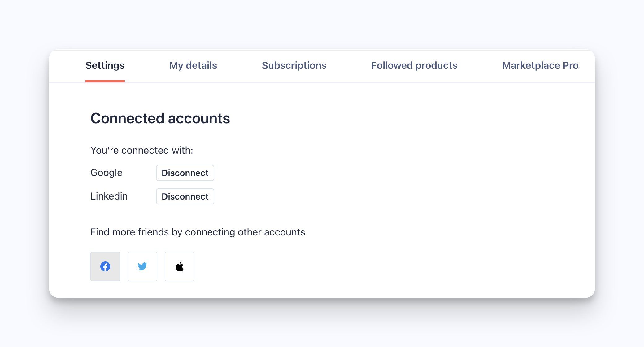
Task: Select the Marketplace Pro tab
Action: click(x=540, y=65)
